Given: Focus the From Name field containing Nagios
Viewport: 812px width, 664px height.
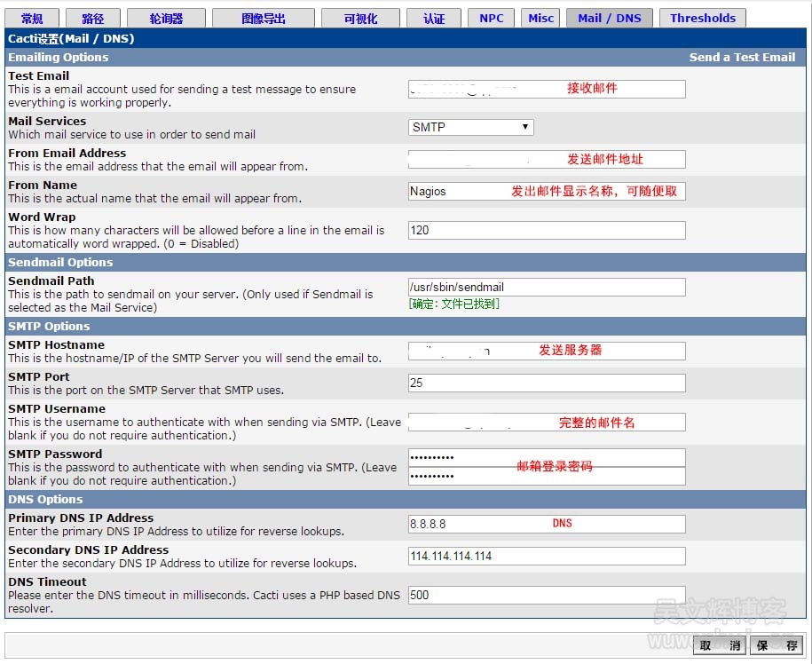Looking at the screenshot, I should pyautogui.click(x=547, y=191).
